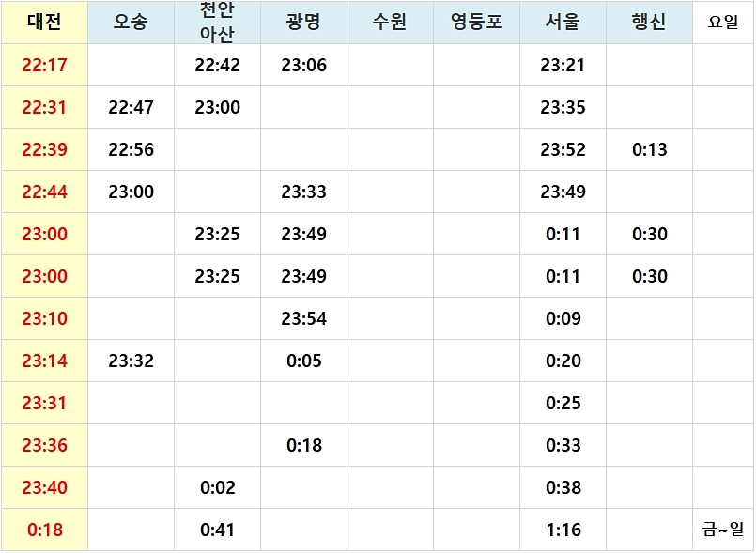756x553 pixels.
Task: Click the 천안아산 column header
Action: coord(217,23)
